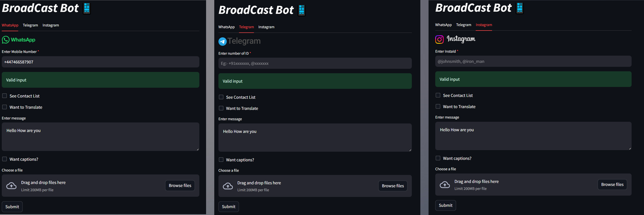Click the Enter Instald field with @johnsmith placeholder
Viewport: 644px width, 215px height.
533,61
